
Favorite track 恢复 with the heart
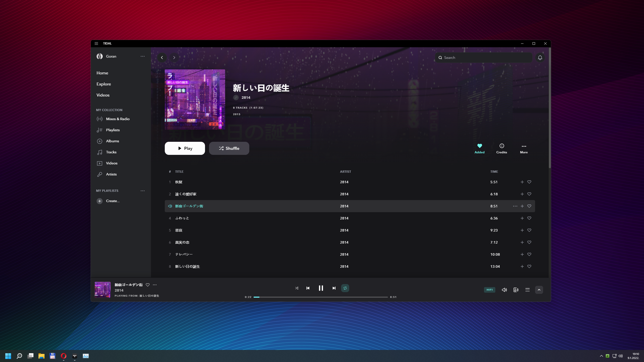529,182
